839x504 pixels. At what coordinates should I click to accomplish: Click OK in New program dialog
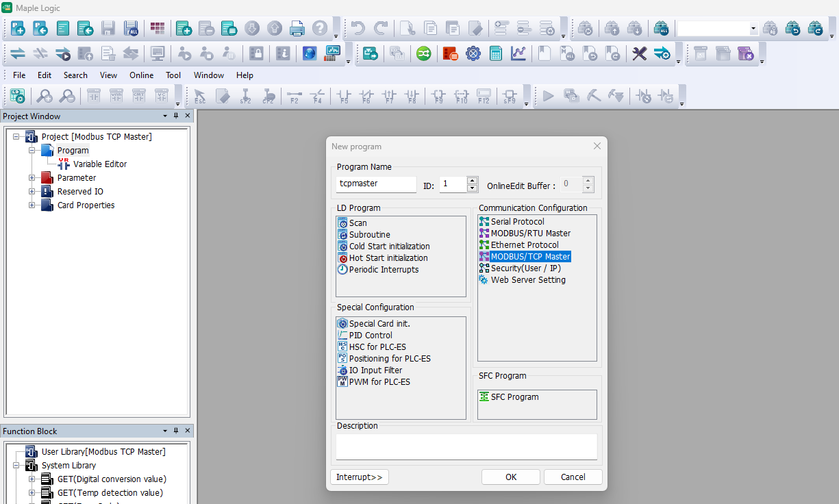pyautogui.click(x=511, y=477)
